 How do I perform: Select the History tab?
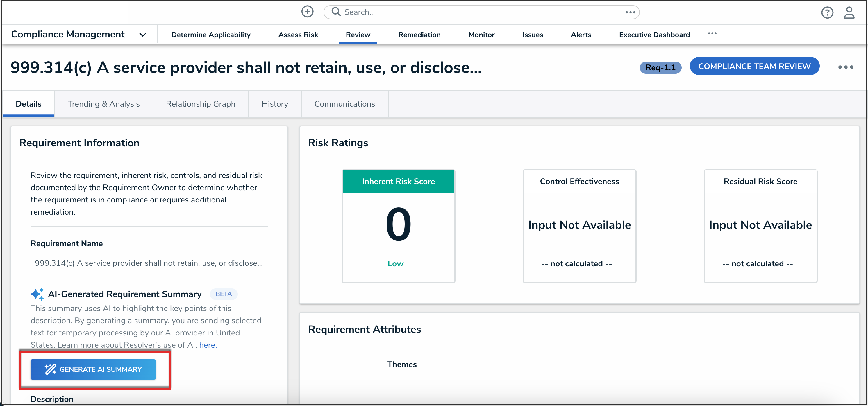pos(275,104)
